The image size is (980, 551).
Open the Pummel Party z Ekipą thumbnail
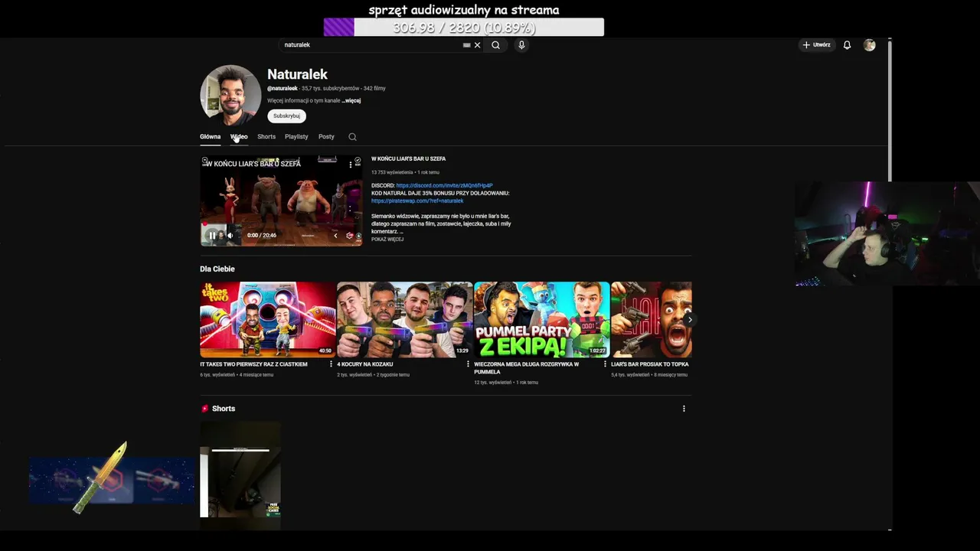pyautogui.click(x=541, y=320)
